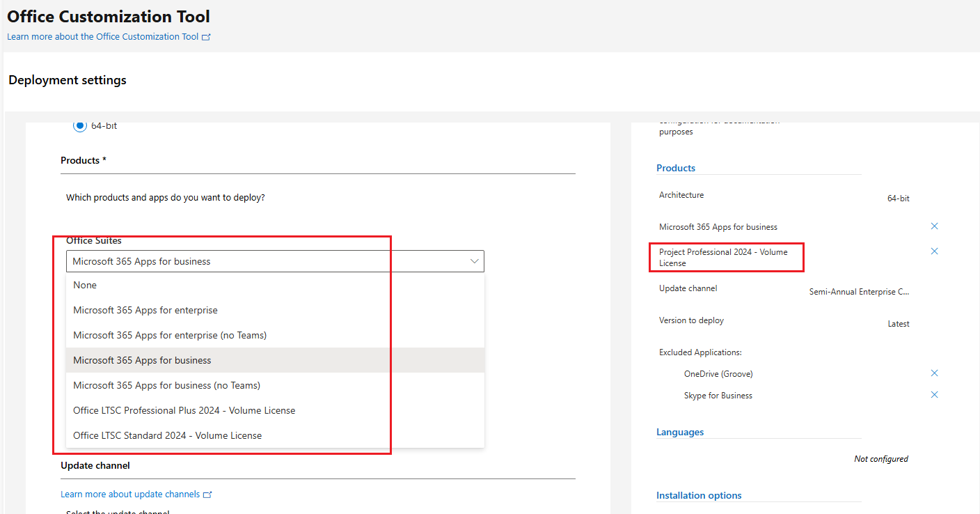Remove OneDrive (Groove) from excluded applications
Viewport: 980px width, 514px height.
coord(934,373)
